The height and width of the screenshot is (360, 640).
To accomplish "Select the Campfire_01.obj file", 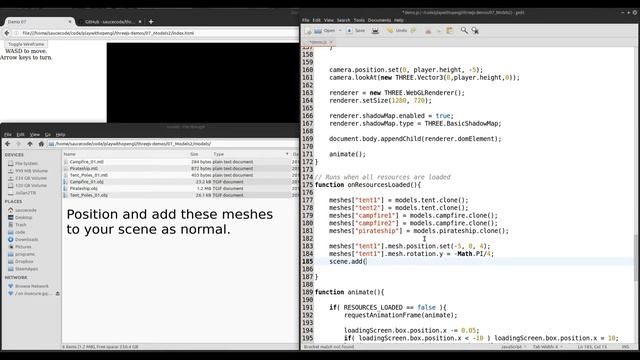I will point(87,182).
